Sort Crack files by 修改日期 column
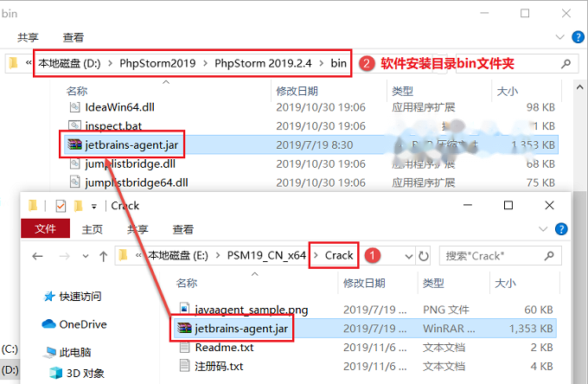Screen dimensions: 588x384 point(364,283)
